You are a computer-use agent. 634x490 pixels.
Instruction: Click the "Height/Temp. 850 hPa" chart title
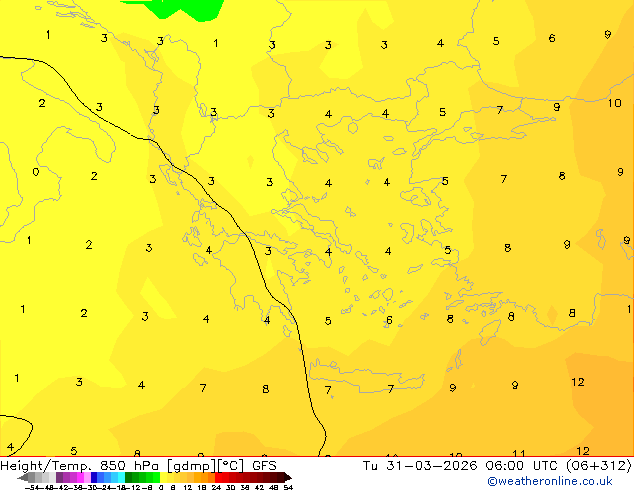[79, 465]
